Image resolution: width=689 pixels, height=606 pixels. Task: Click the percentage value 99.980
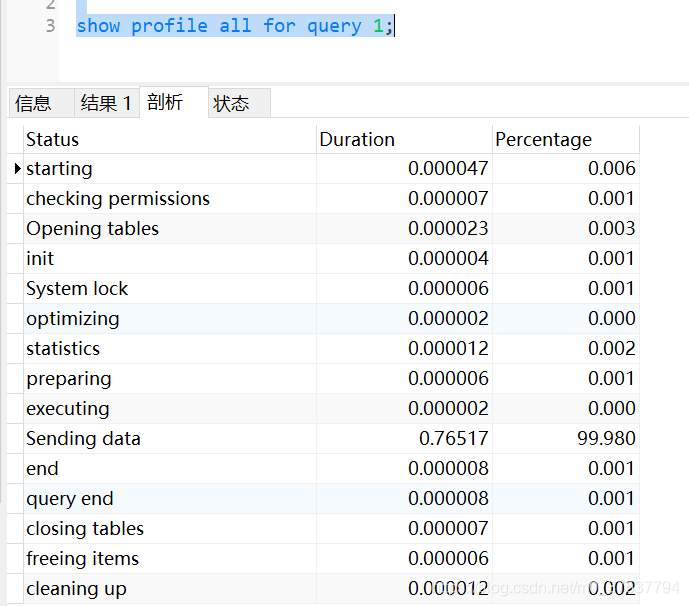[606, 439]
